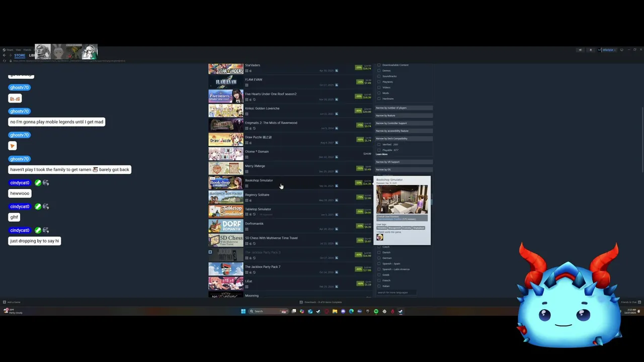Check the Danish language filter

pyautogui.click(x=379, y=252)
